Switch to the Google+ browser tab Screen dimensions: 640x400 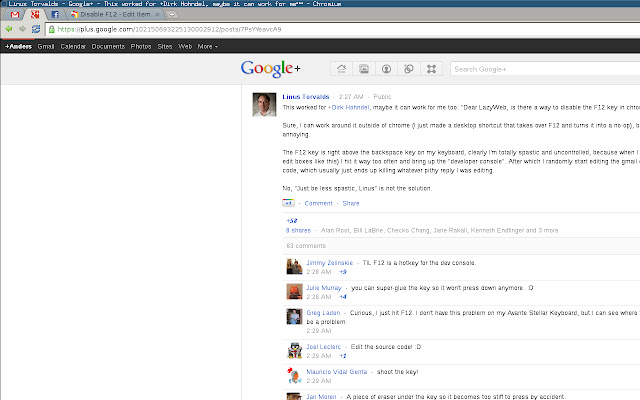(35, 15)
